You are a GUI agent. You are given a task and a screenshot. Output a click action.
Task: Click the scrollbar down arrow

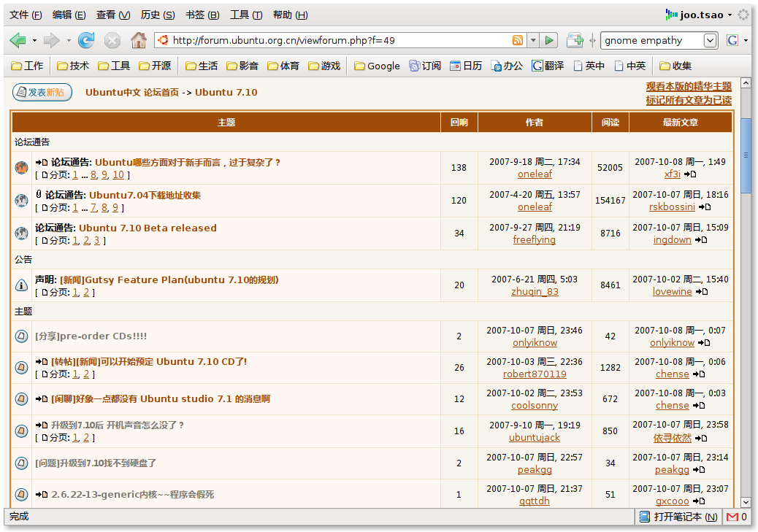click(746, 502)
